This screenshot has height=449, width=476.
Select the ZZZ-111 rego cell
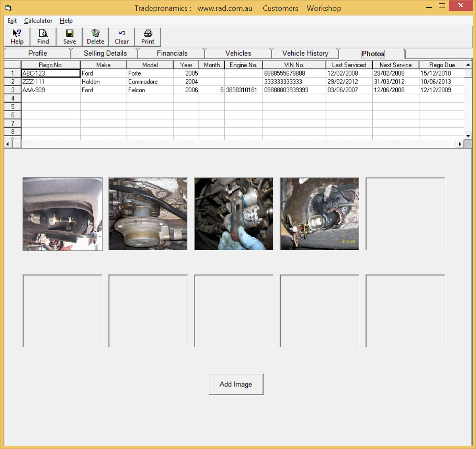(51, 81)
